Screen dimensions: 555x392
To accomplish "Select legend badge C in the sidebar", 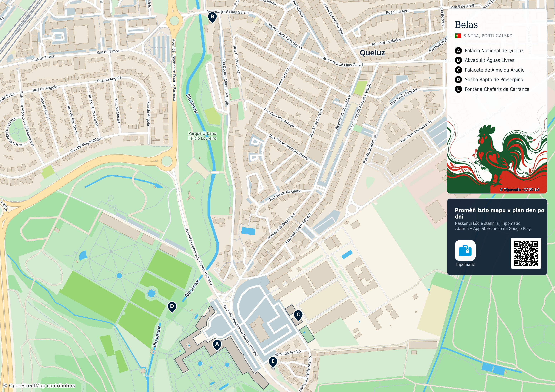I will point(458,70).
